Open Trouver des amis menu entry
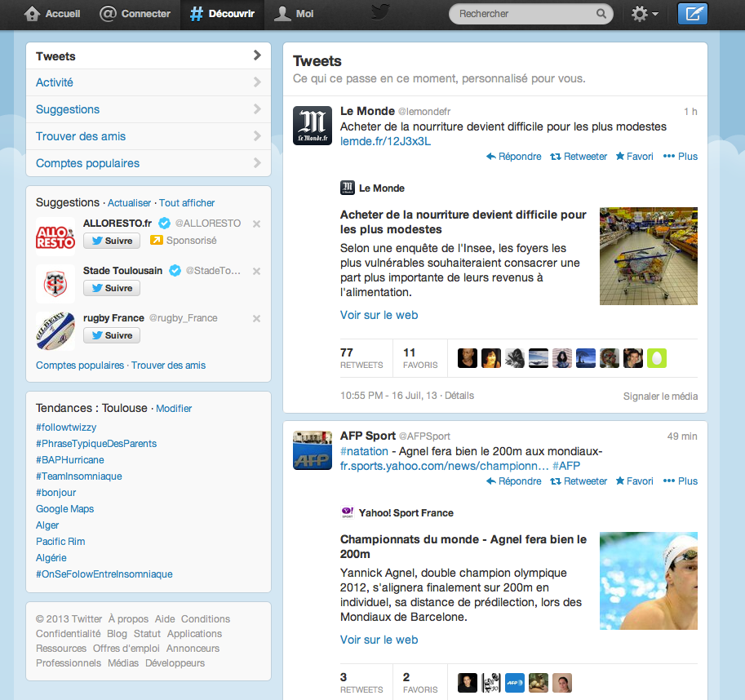The height and width of the screenshot is (700, 745). tap(149, 136)
